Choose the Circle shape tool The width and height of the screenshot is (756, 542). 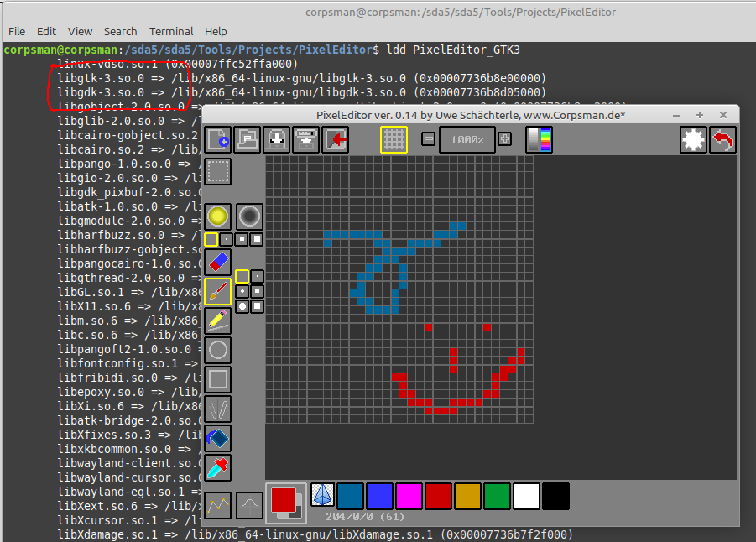217,350
